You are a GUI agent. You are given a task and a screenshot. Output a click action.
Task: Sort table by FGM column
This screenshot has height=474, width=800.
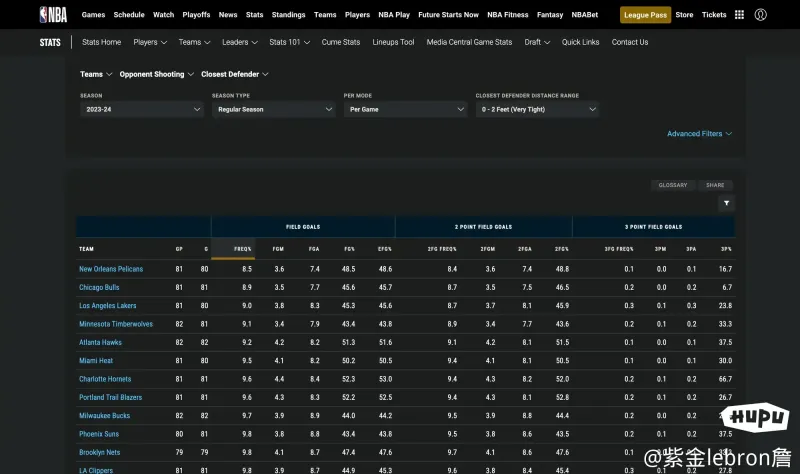pyautogui.click(x=278, y=249)
